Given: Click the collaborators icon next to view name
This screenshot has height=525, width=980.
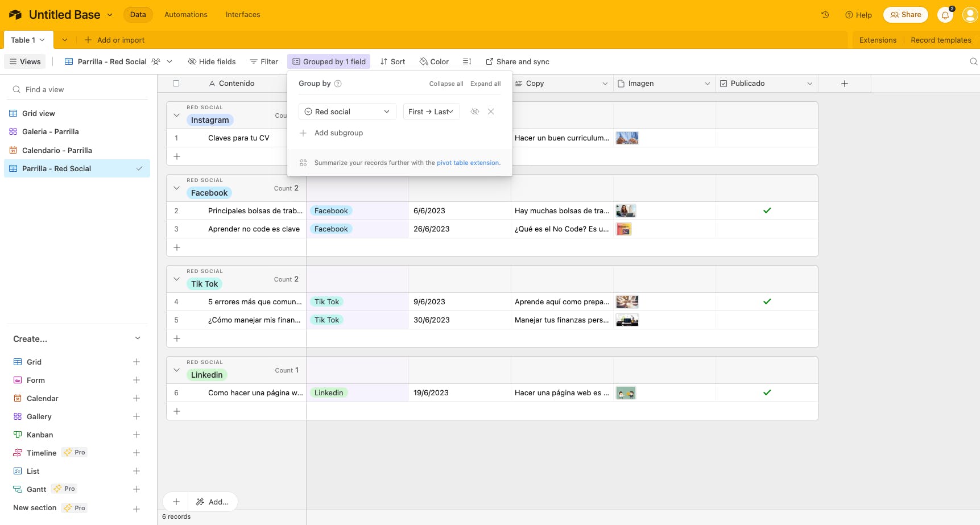Looking at the screenshot, I should coord(156,61).
